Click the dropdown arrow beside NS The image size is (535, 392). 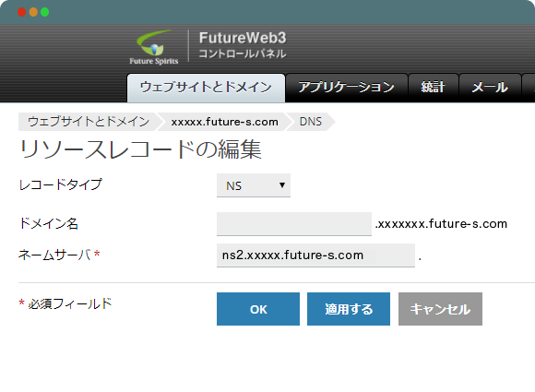pos(282,185)
